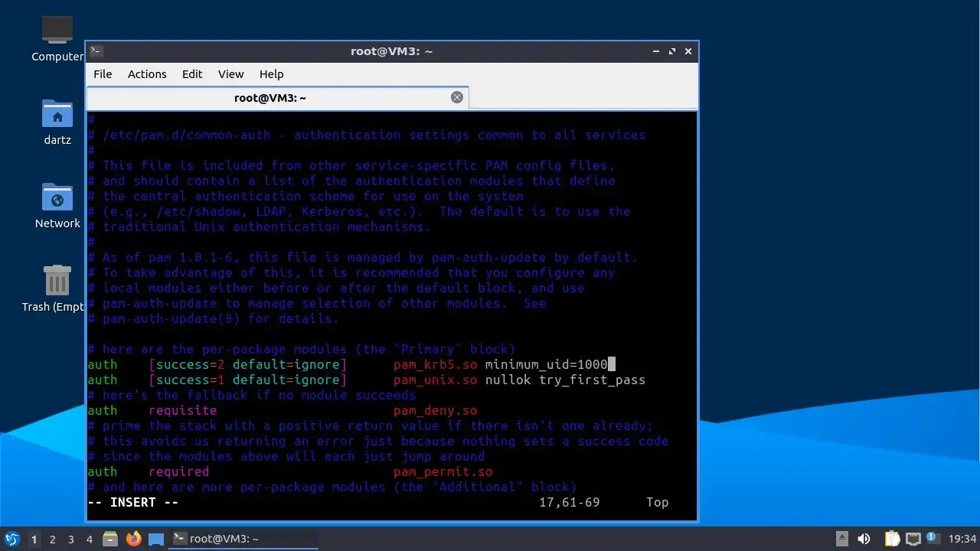Open the Lubuntu application menu launcher

(12, 539)
